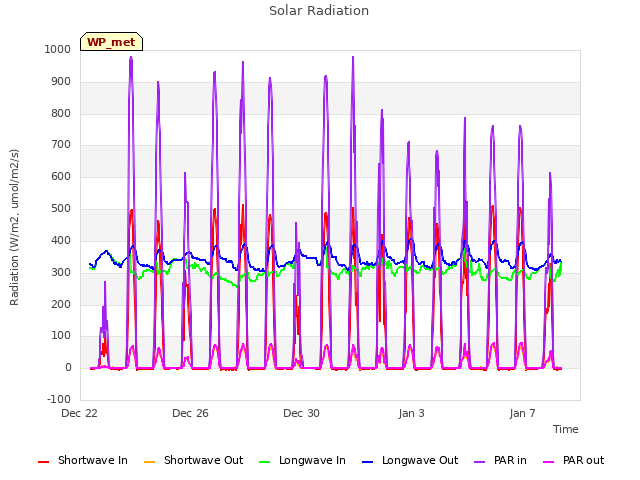The height and width of the screenshot is (480, 640).
Task: Click the green Longwave In legend swatch
Action: pyautogui.click(x=264, y=462)
